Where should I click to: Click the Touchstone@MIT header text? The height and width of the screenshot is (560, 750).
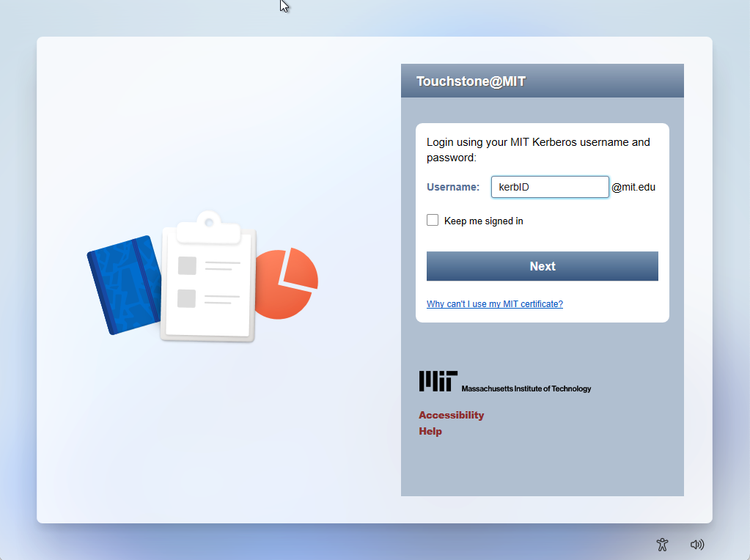[x=471, y=81]
